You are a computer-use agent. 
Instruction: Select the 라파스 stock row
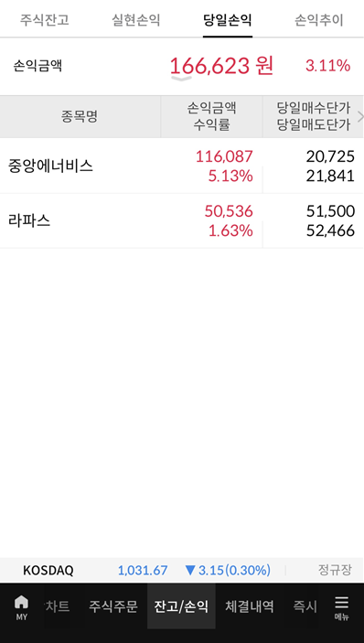click(x=182, y=221)
